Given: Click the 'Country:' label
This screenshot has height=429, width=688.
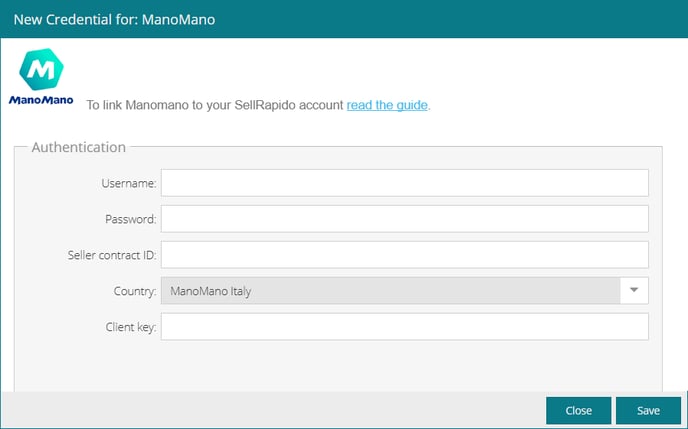Looking at the screenshot, I should (135, 291).
